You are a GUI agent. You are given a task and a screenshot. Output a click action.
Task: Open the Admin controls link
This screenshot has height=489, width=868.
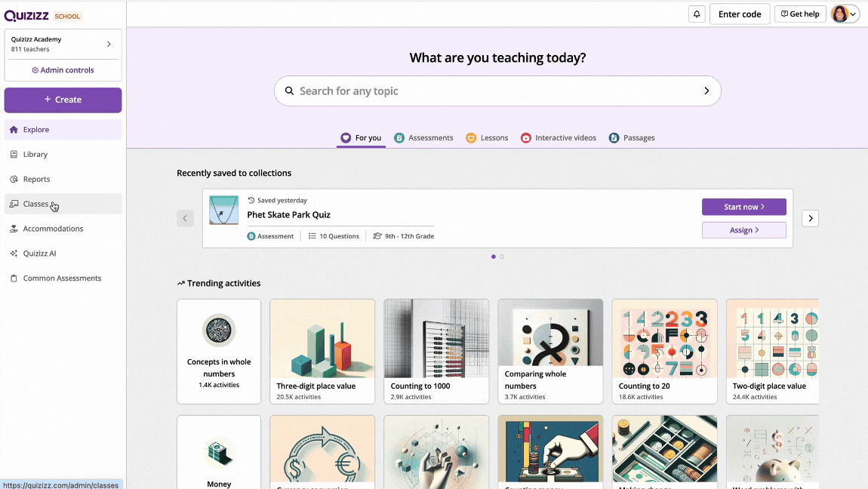(63, 70)
